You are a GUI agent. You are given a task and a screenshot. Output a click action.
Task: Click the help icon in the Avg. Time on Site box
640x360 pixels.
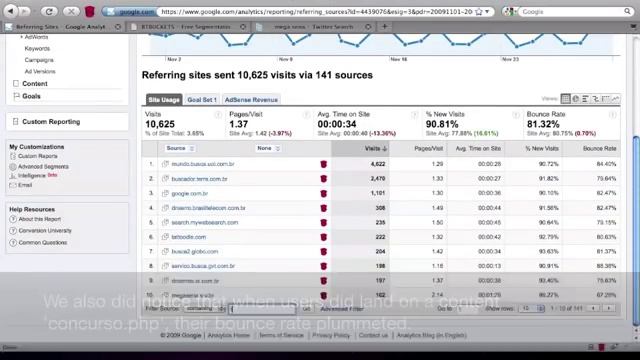click(414, 115)
